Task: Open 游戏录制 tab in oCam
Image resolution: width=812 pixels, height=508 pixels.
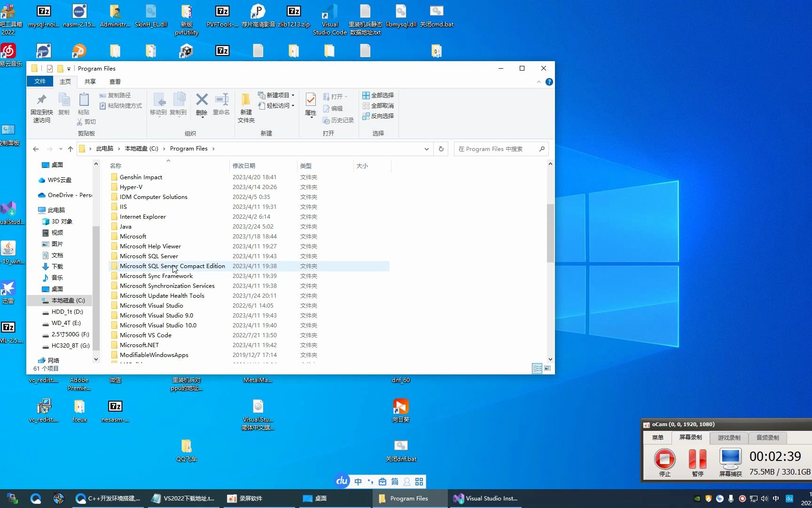Action: [729, 437]
